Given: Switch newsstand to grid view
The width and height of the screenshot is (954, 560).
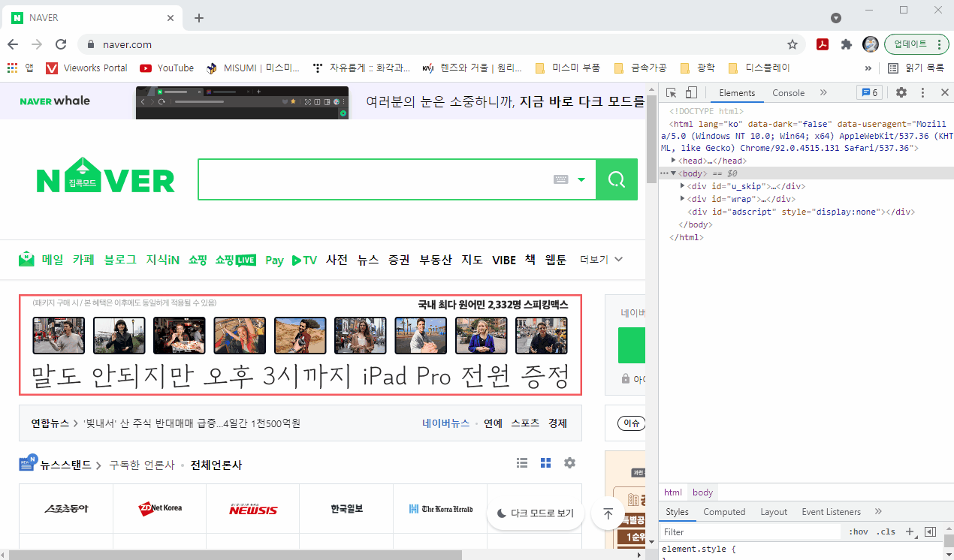Looking at the screenshot, I should 546,462.
